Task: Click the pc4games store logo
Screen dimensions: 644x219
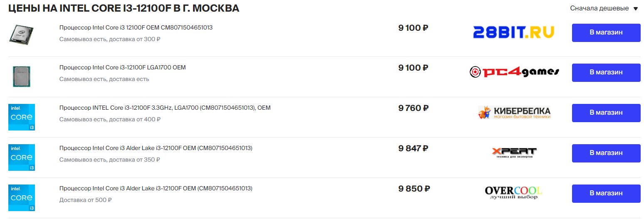Action: point(514,72)
